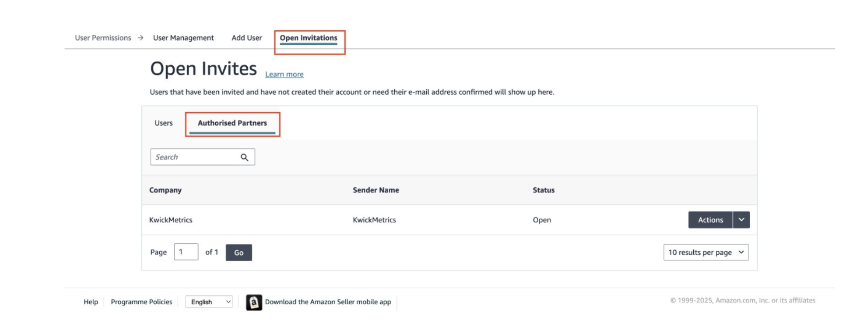Open the Help footer link

91,302
